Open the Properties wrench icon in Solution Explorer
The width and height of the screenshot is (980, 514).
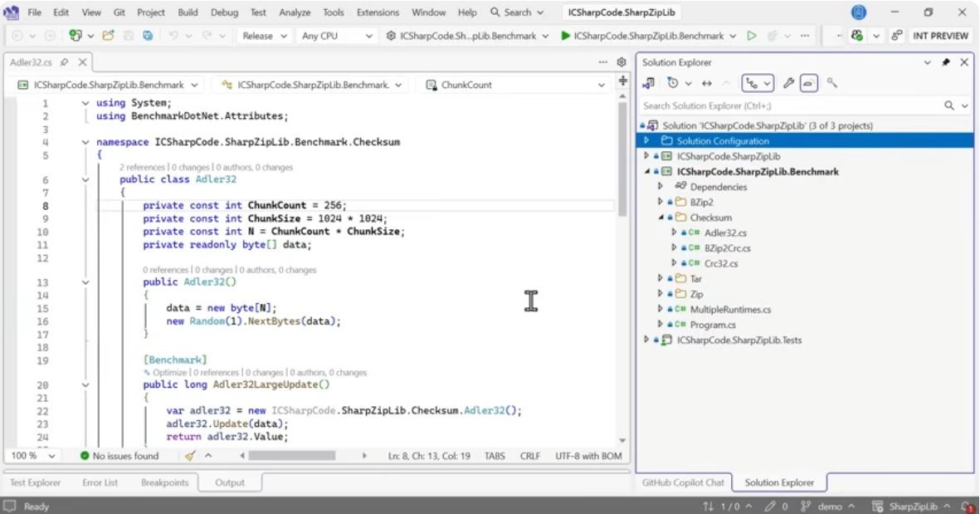(789, 83)
